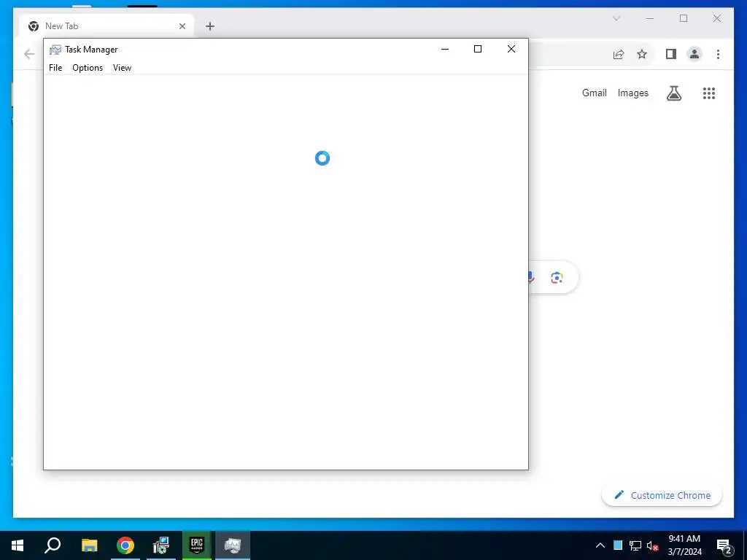
Task: Open the Windows Start menu
Action: click(x=18, y=545)
